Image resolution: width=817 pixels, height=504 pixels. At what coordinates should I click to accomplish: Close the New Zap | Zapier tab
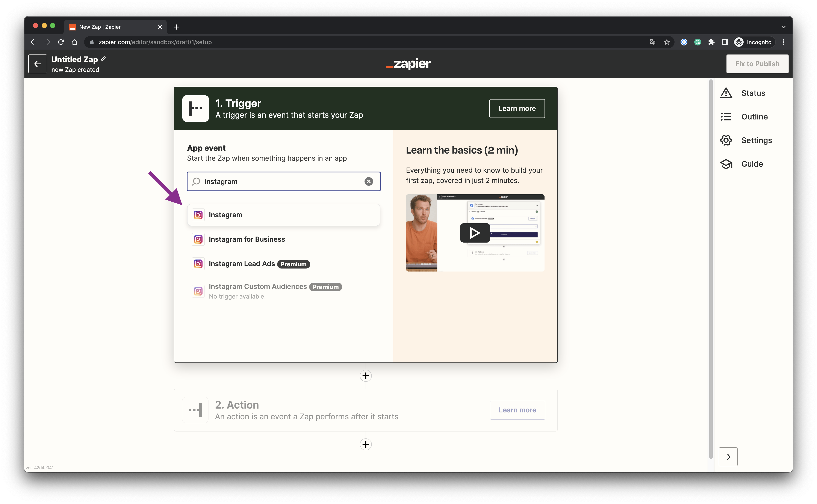(160, 27)
